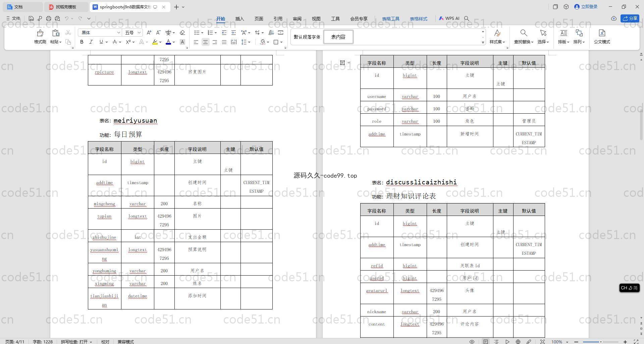Click the ribbon search magnifier icon
Image resolution: width=644 pixels, height=344 pixels.
click(467, 19)
